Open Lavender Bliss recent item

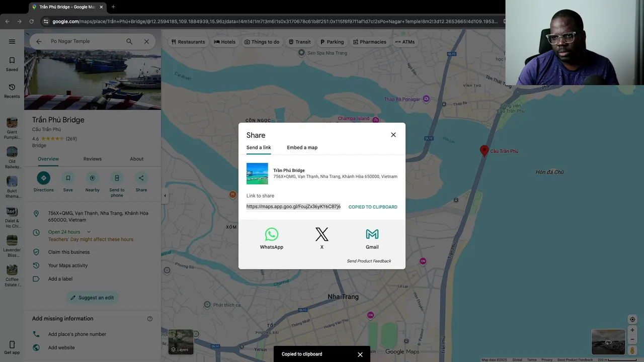coord(12,246)
